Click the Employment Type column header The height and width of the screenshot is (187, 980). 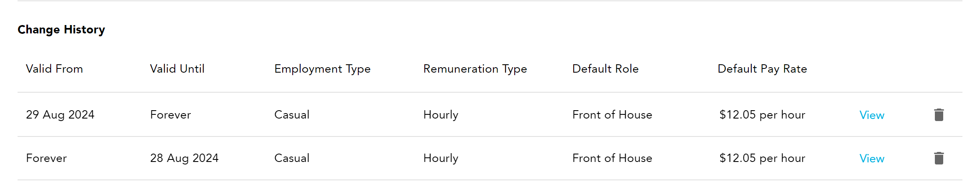click(322, 69)
